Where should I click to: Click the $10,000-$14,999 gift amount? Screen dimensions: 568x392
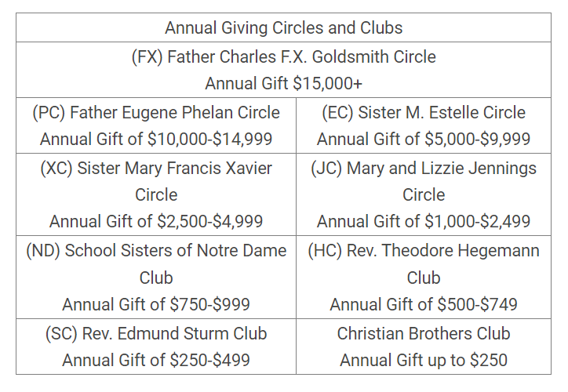click(209, 139)
